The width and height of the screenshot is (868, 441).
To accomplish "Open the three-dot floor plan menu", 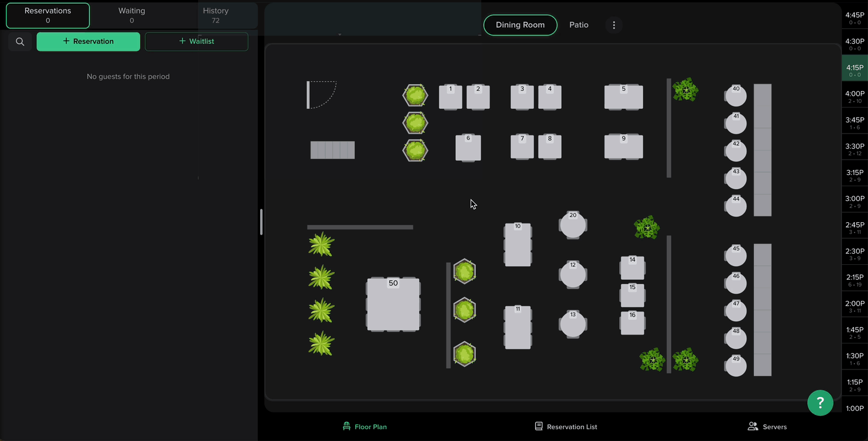I will tap(614, 25).
